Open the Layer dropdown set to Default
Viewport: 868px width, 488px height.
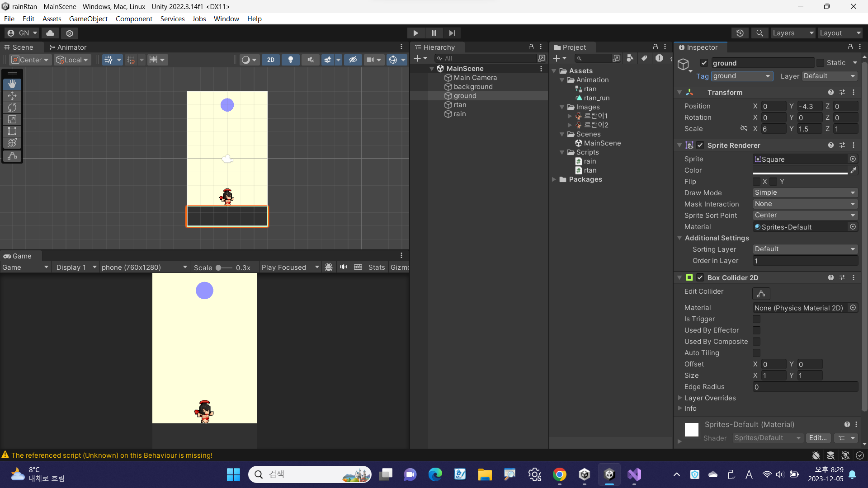pos(830,76)
